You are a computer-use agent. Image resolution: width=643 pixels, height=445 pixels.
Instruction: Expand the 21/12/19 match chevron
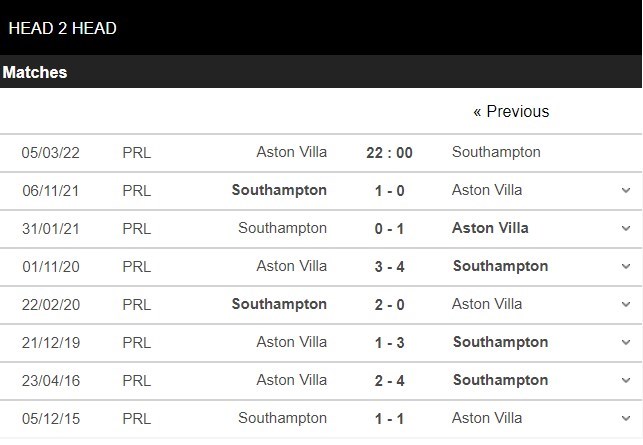(x=626, y=342)
